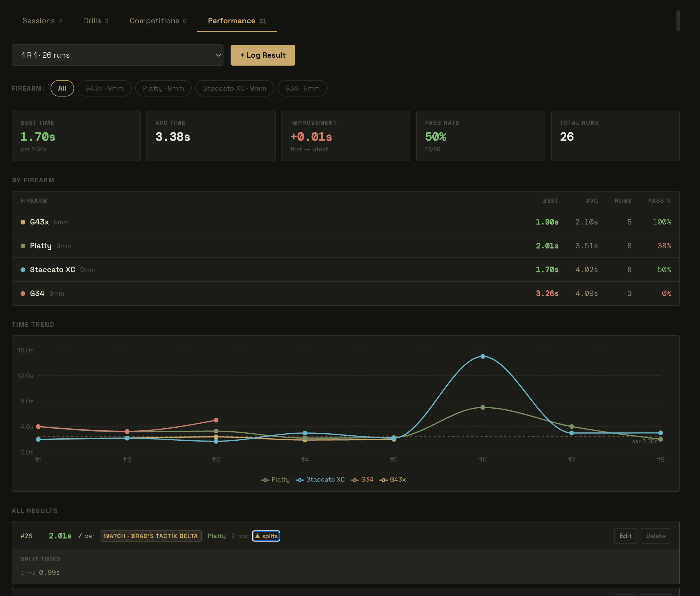Click the checkmark par indicator on result #26
This screenshot has width=700, height=596.
[86, 536]
